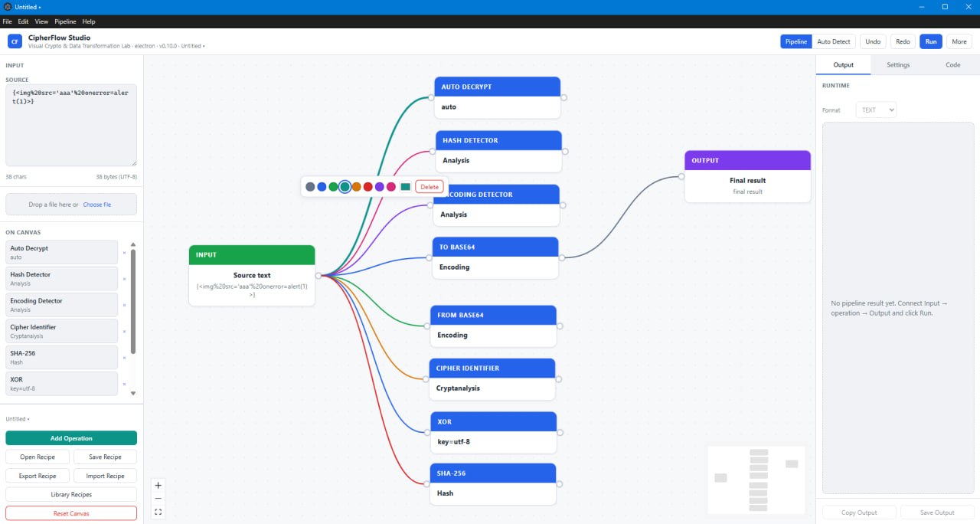The width and height of the screenshot is (980, 524).
Task: Open the Pipeline menu
Action: 65,21
